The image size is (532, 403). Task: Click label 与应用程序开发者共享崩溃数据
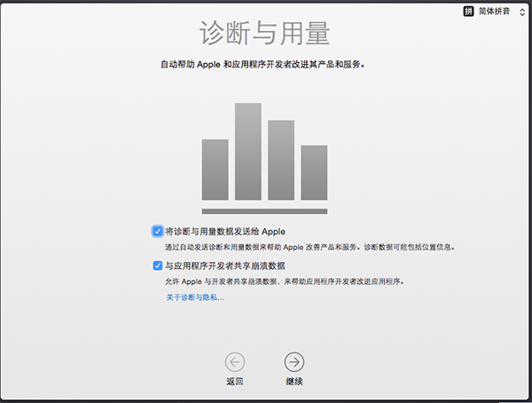225,265
